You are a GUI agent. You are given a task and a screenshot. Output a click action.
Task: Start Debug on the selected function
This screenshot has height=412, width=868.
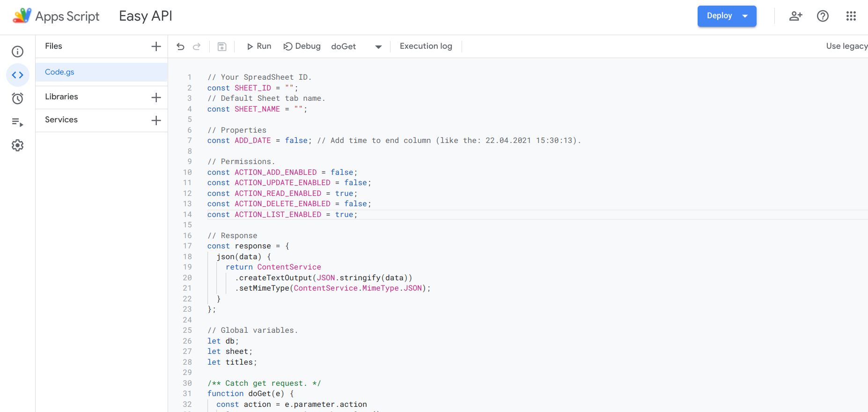[x=302, y=46]
